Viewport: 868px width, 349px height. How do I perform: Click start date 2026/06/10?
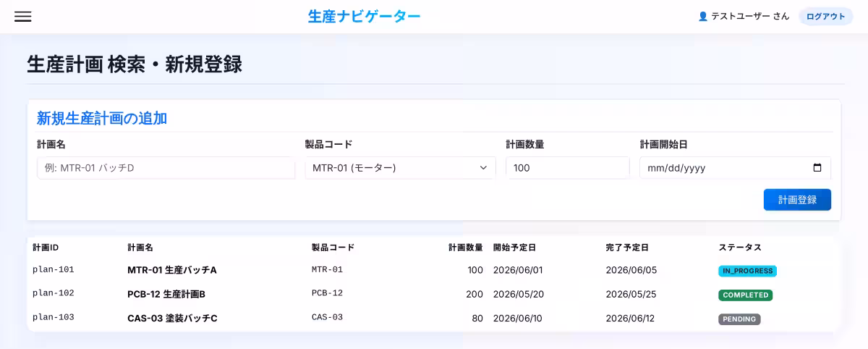pos(518,318)
